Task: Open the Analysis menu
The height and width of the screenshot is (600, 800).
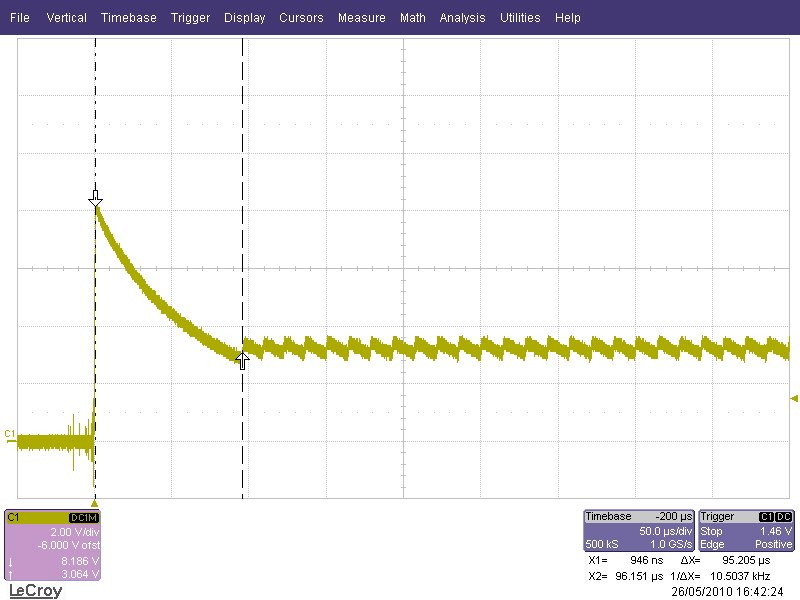Action: [462, 18]
